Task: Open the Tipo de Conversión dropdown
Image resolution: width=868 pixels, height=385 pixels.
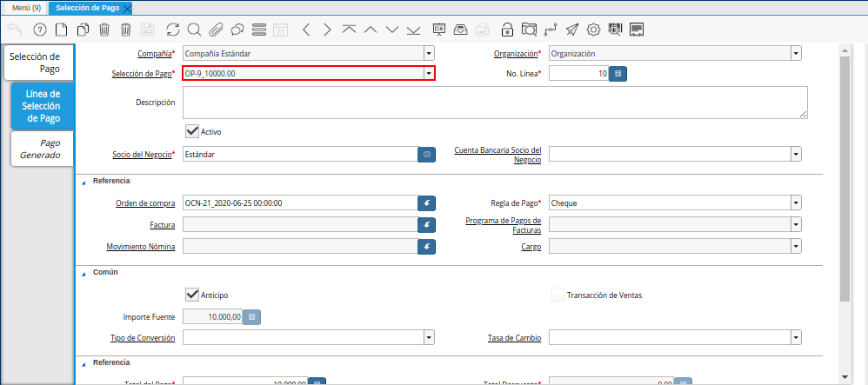Action: pyautogui.click(x=429, y=337)
